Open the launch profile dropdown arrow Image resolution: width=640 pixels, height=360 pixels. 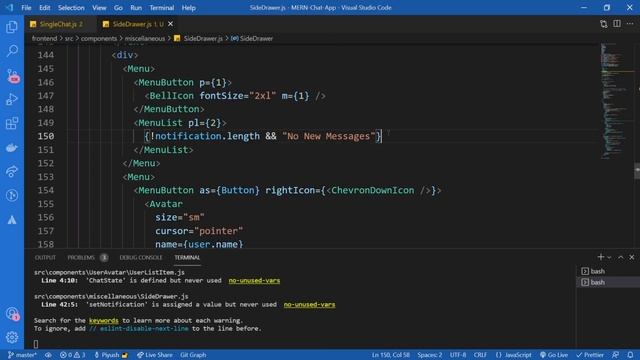[609, 257]
